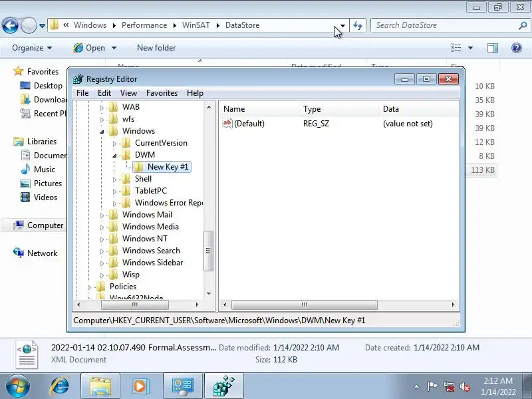The width and height of the screenshot is (532, 399).
Task: Select Policies registry key
Action: pos(123,287)
